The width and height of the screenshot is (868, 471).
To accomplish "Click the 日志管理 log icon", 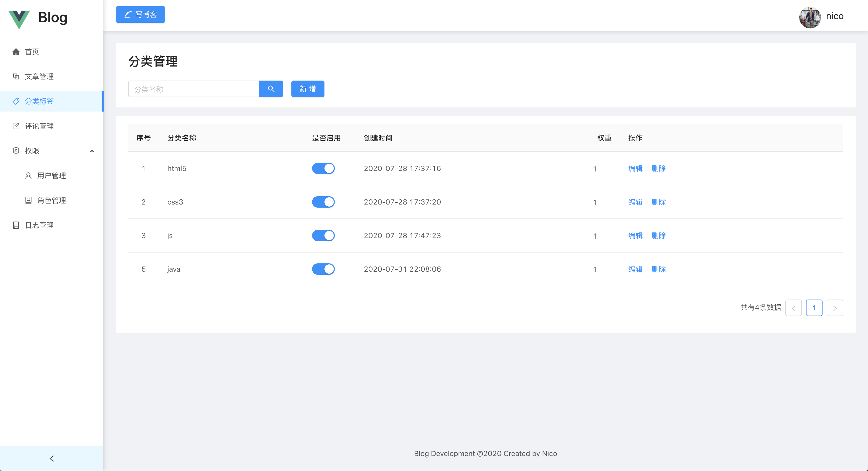I will (16, 225).
